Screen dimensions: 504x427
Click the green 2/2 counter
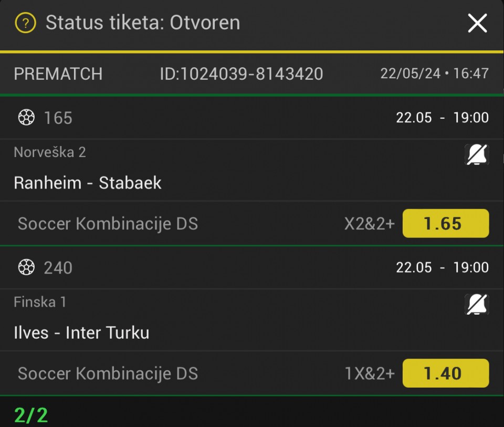click(x=31, y=415)
